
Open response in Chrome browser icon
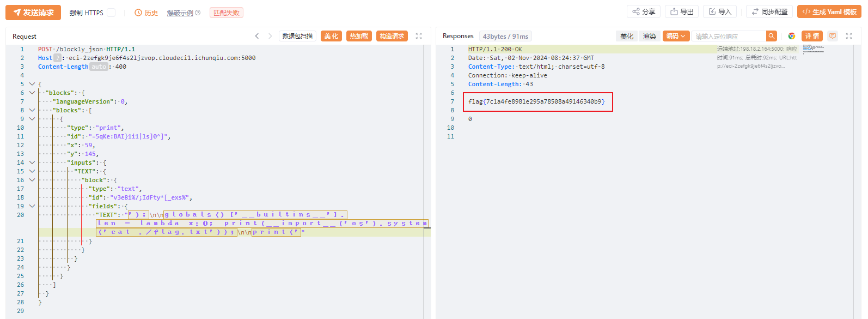point(792,36)
